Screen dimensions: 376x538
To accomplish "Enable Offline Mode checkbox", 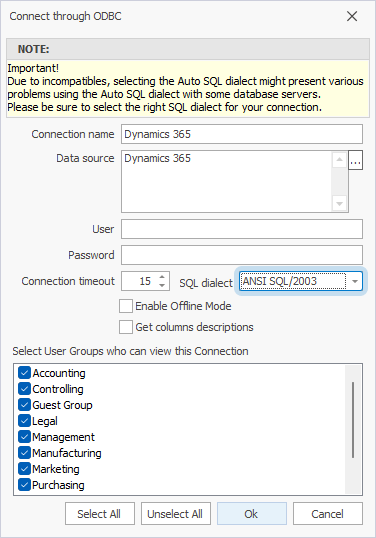I will click(x=126, y=306).
